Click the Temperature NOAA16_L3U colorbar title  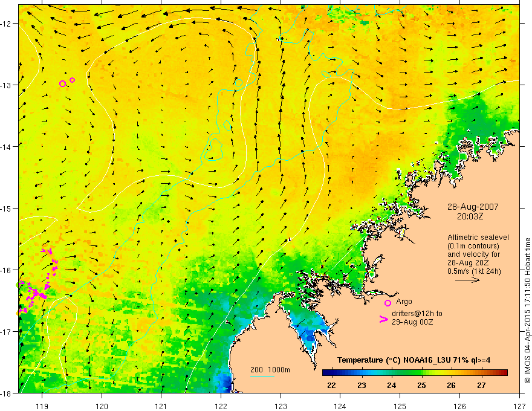click(x=414, y=360)
